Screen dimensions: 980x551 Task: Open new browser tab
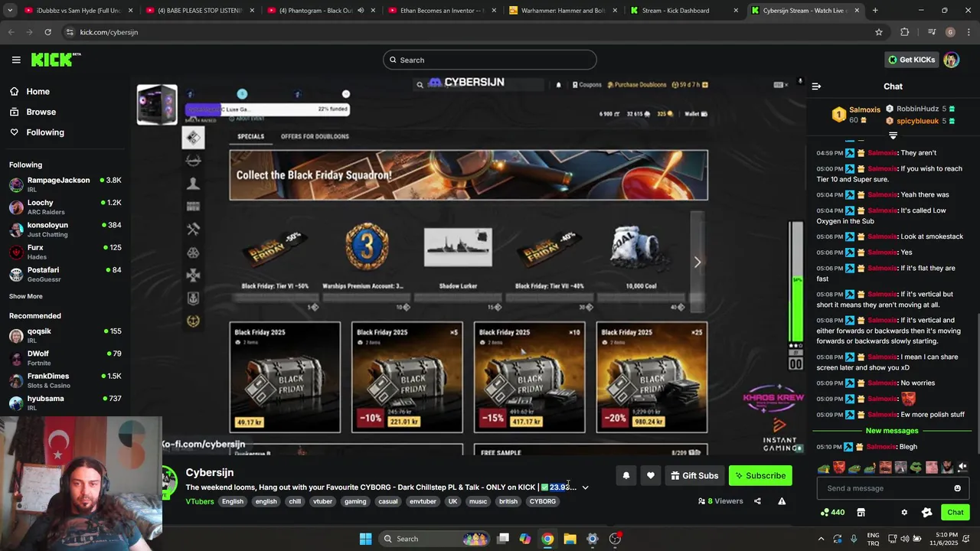875,11
